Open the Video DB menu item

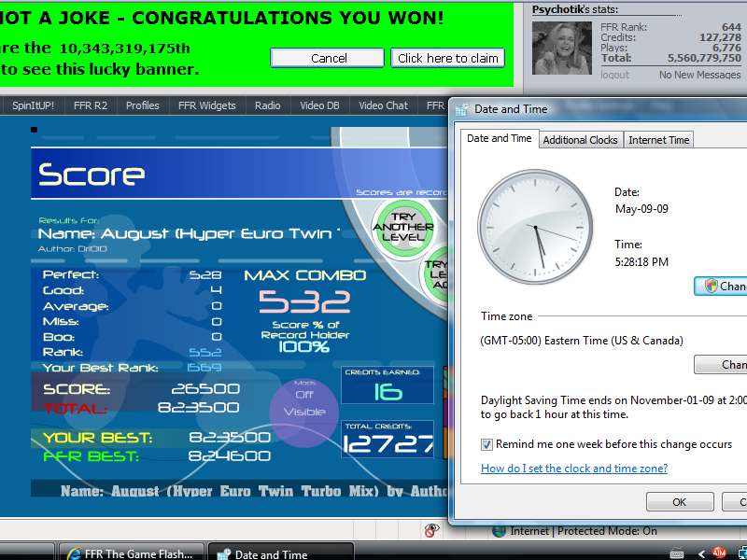tap(319, 105)
